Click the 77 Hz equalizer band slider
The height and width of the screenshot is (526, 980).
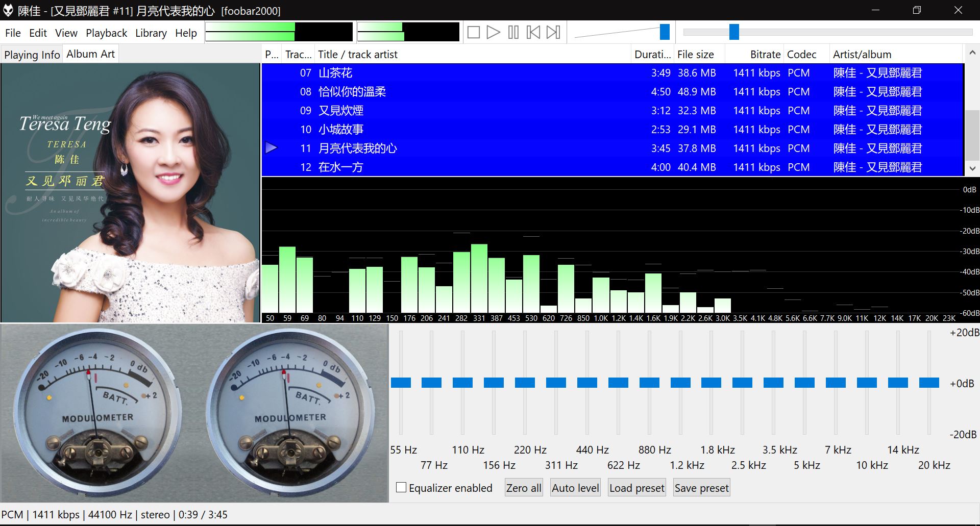(432, 383)
